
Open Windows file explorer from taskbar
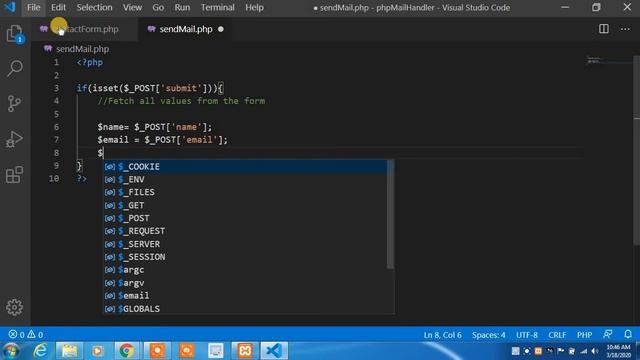pyautogui.click(x=69, y=351)
